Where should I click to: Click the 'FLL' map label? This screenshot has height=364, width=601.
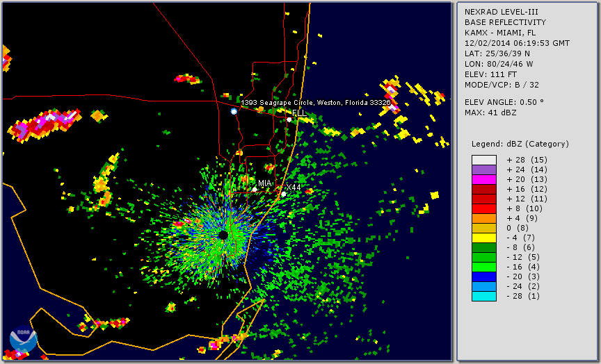point(299,113)
